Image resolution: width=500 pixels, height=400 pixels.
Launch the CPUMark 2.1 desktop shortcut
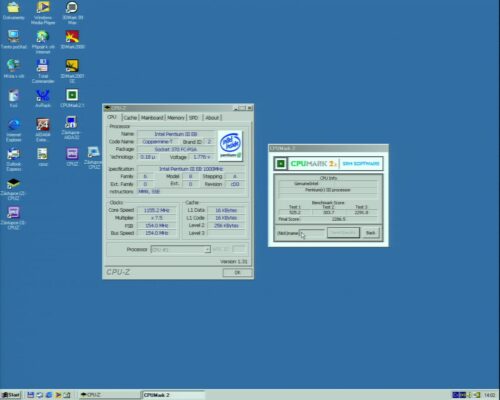[x=72, y=98]
